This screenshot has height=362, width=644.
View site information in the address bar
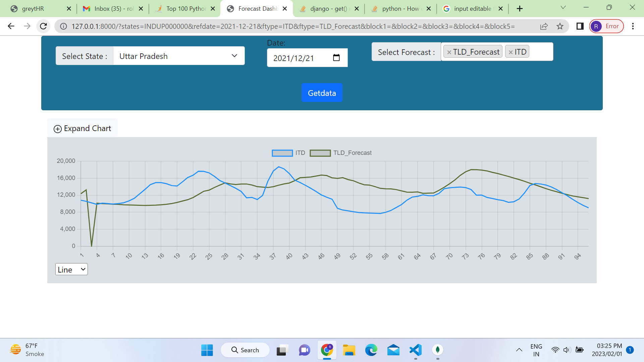tap(63, 26)
